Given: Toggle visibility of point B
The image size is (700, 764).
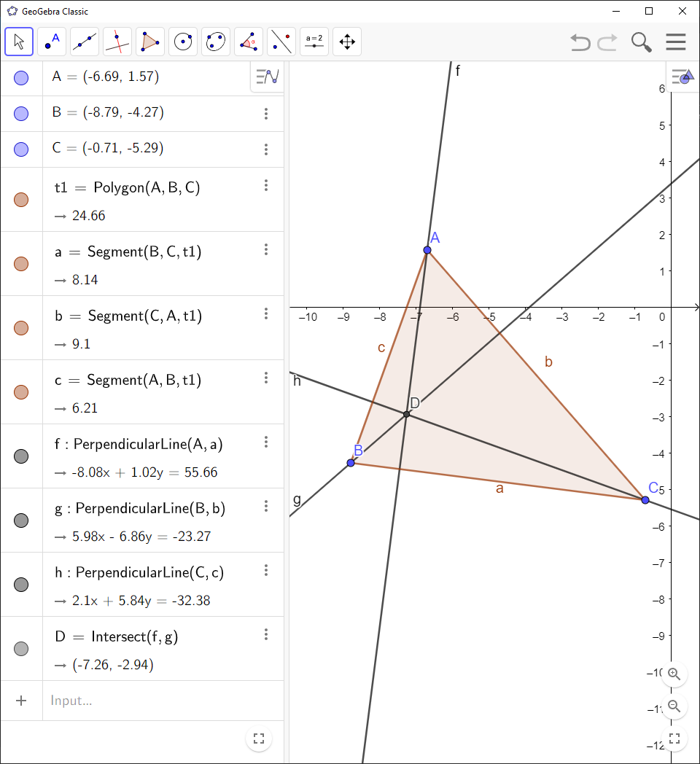Looking at the screenshot, I should (21, 114).
